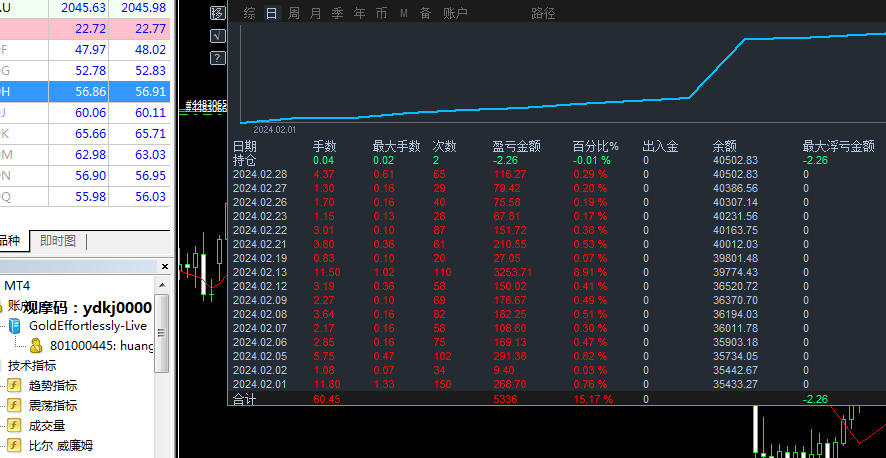Screen dimensions: 886x458
Task: Click the 5336 total profit value
Action: (505, 399)
